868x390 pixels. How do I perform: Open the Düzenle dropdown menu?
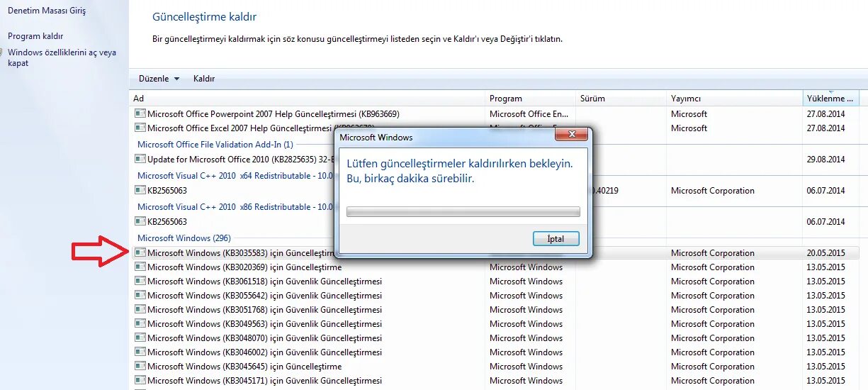tap(159, 79)
